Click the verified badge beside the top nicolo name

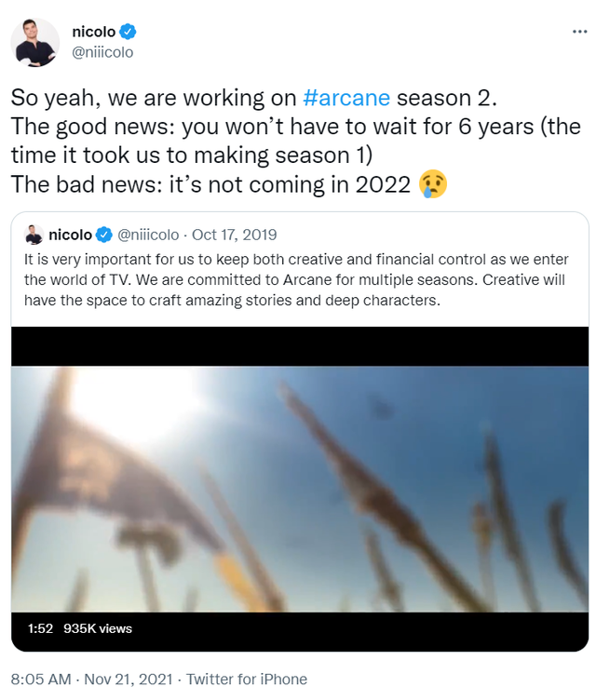pyautogui.click(x=131, y=33)
